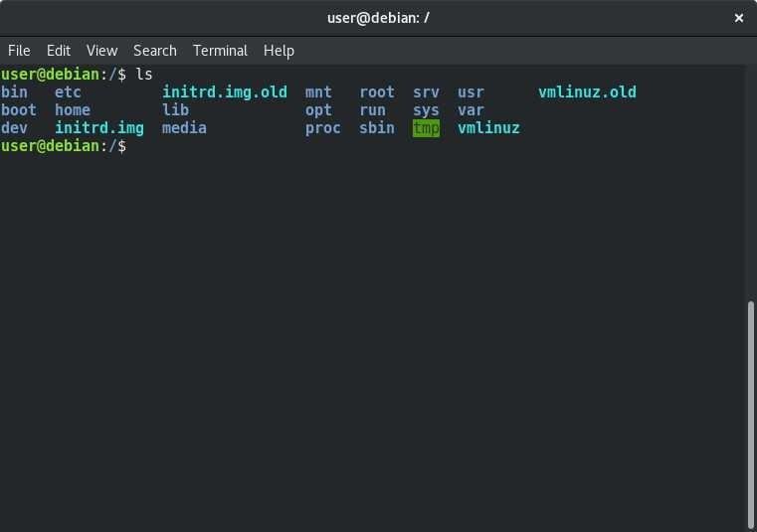757x532 pixels.
Task: Click the vertical scrollbar thumb
Action: (x=750, y=416)
